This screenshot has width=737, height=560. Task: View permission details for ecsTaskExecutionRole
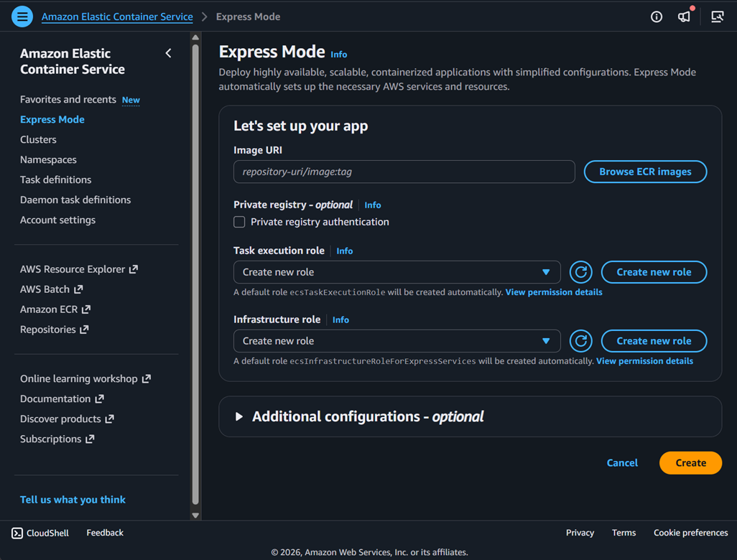[x=554, y=292]
